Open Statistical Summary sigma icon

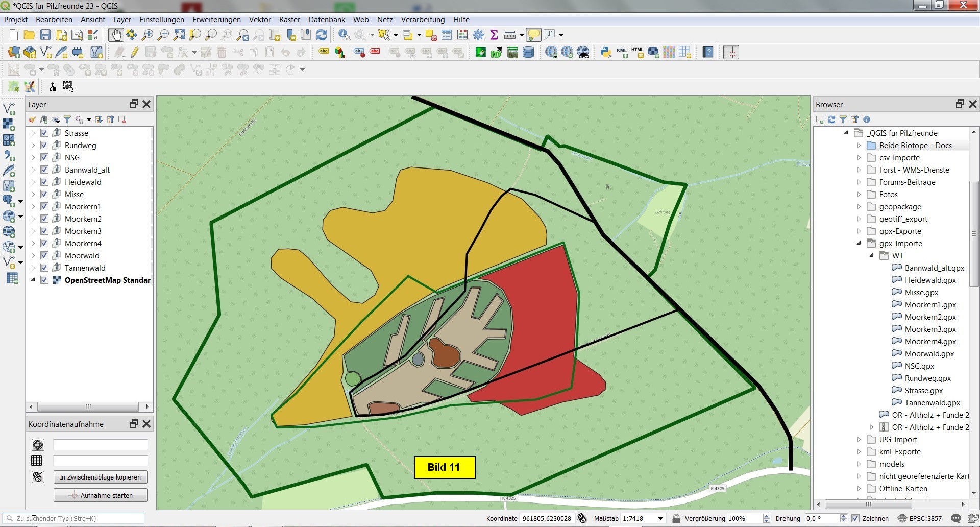[494, 35]
